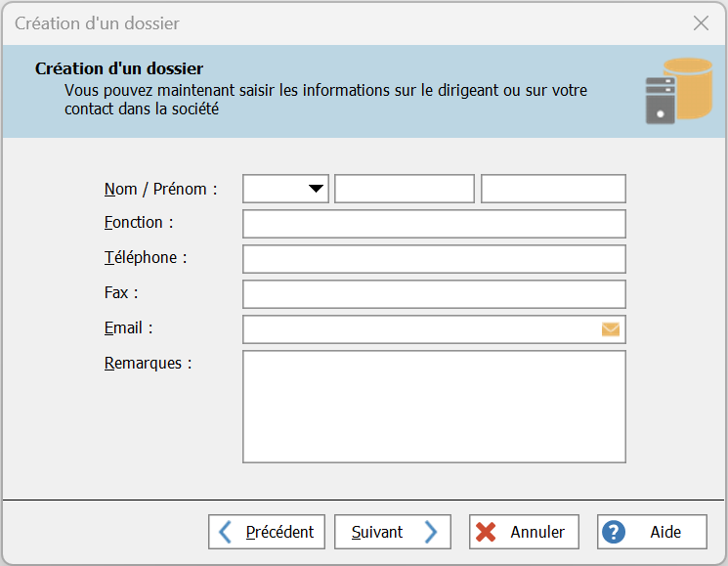728x566 pixels.
Task: Proceed with the Suivant button
Action: [x=393, y=532]
